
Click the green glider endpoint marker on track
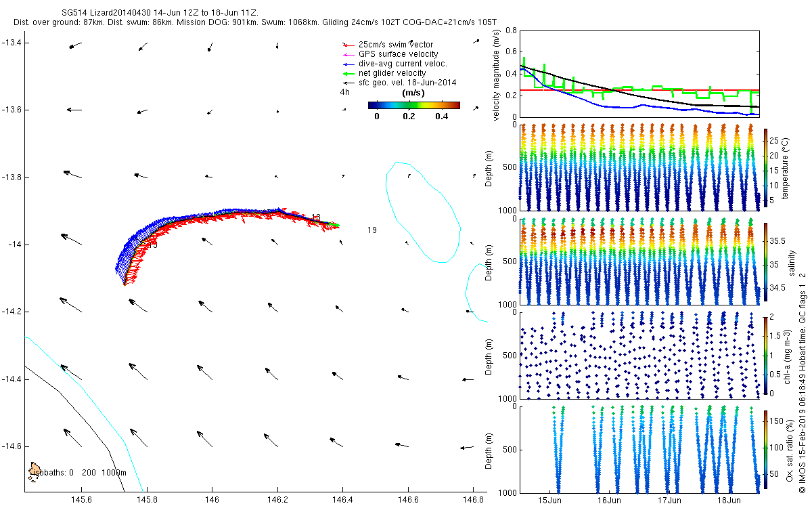(x=335, y=225)
